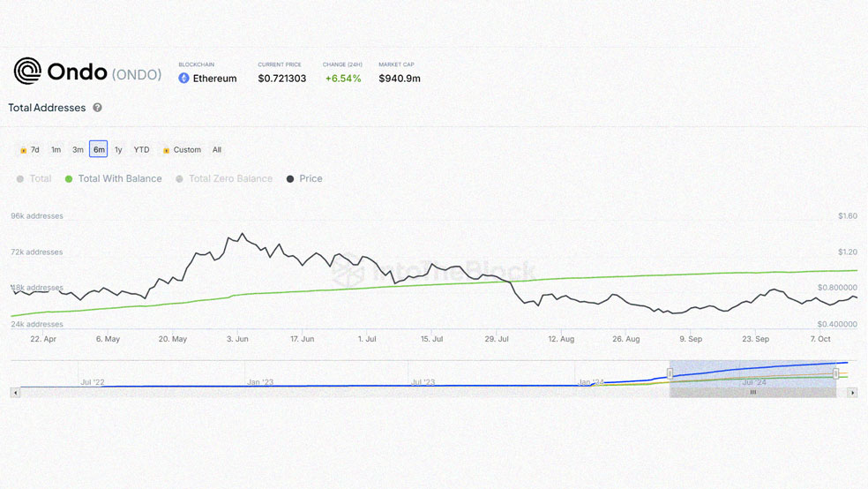The width and height of the screenshot is (868, 489).
Task: Click the right range selector handle
Action: (836, 373)
